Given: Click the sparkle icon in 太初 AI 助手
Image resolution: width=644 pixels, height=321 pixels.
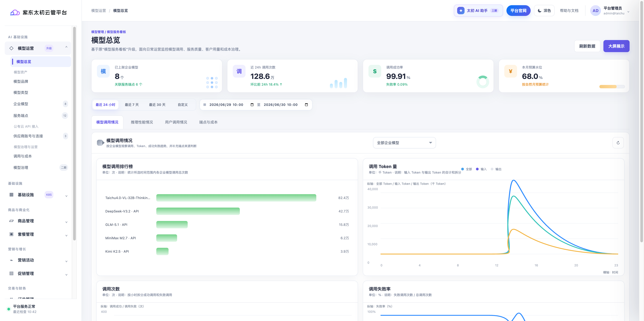Looking at the screenshot, I should pyautogui.click(x=461, y=11).
